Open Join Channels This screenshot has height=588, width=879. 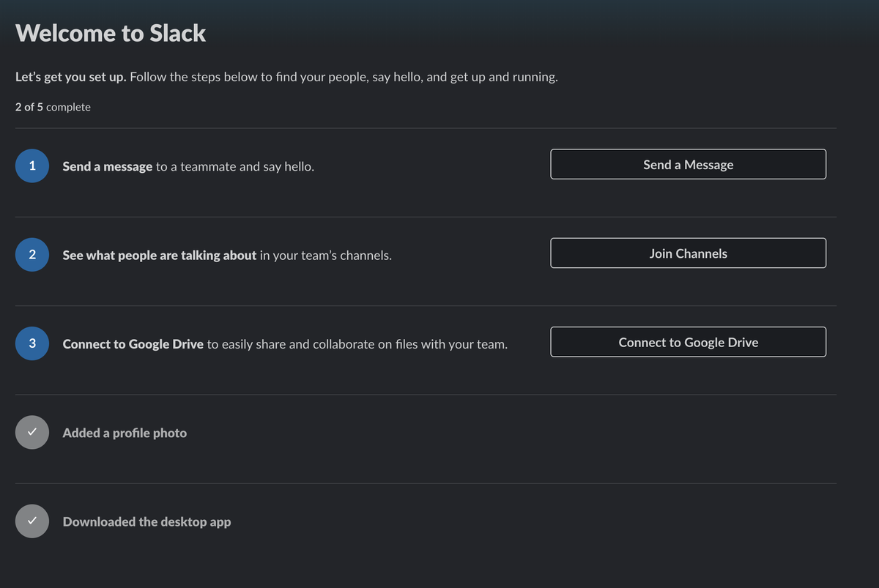[688, 253]
